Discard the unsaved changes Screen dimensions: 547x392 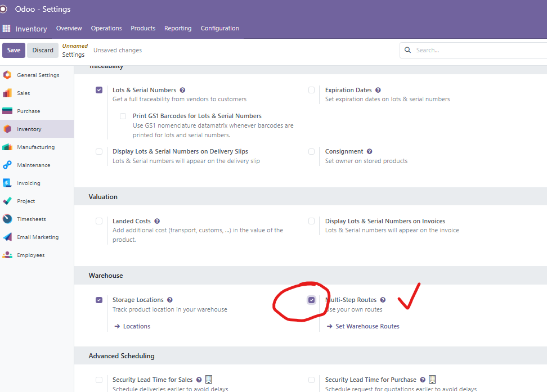pyautogui.click(x=43, y=50)
